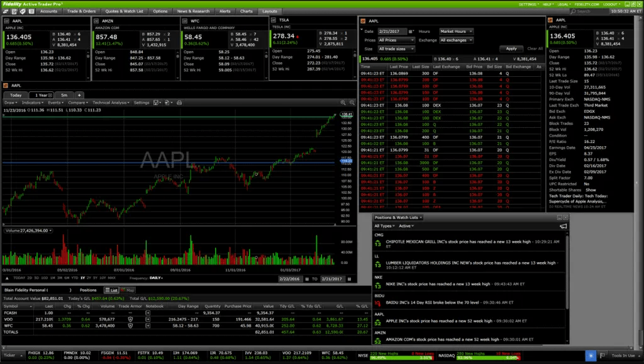Select the 5Y chart range
The image size is (644, 364).
pos(95,278)
